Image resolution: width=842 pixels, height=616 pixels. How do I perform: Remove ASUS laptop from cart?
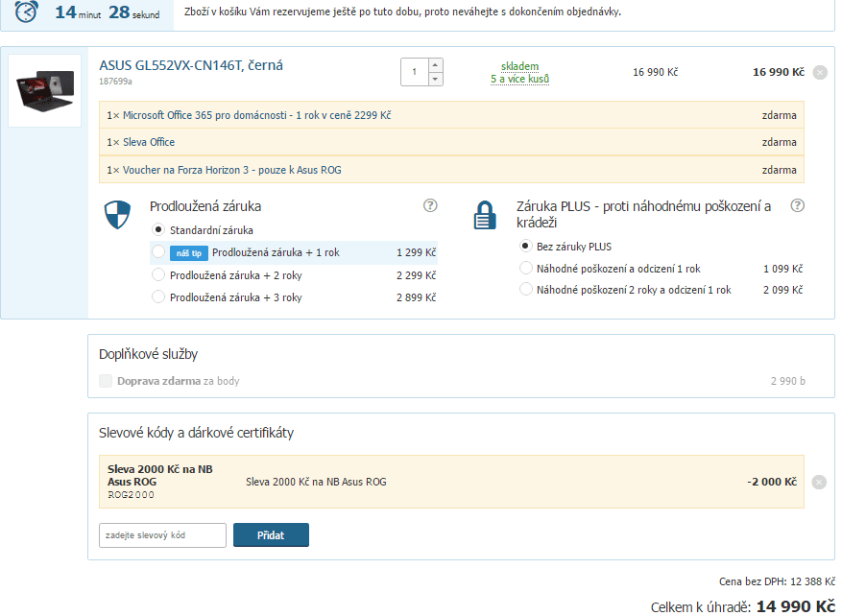pyautogui.click(x=820, y=72)
